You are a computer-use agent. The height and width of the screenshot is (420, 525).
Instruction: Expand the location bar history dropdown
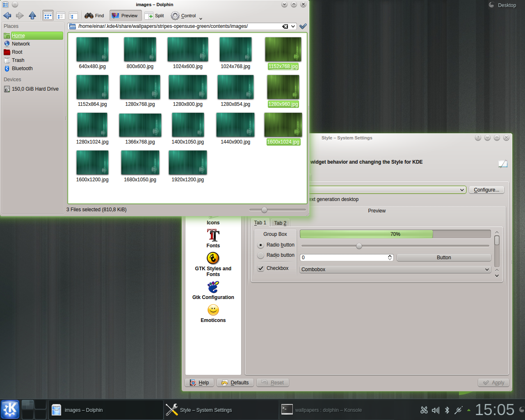293,26
